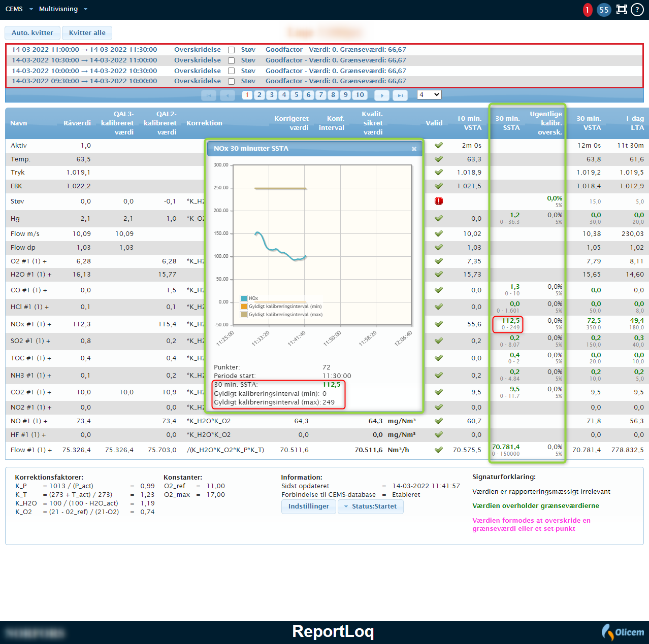
Task: Click the red error icon in Støv row
Action: (439, 201)
